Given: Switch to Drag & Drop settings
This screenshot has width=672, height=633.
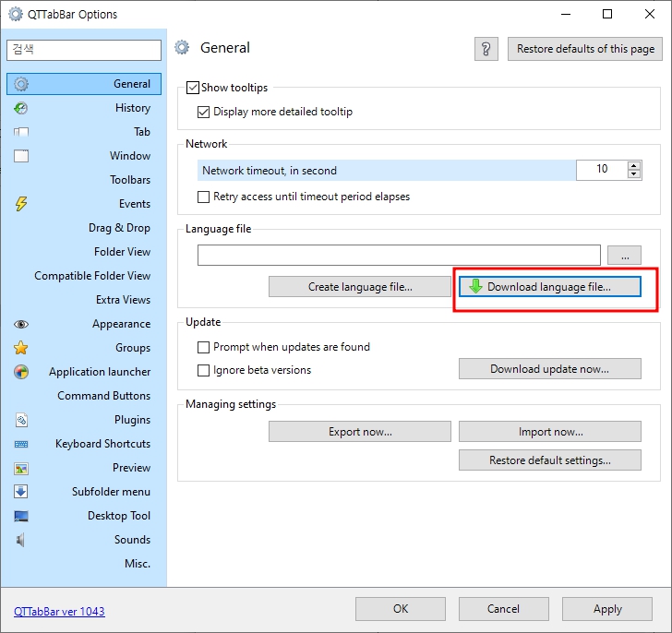Looking at the screenshot, I should pyautogui.click(x=84, y=227).
